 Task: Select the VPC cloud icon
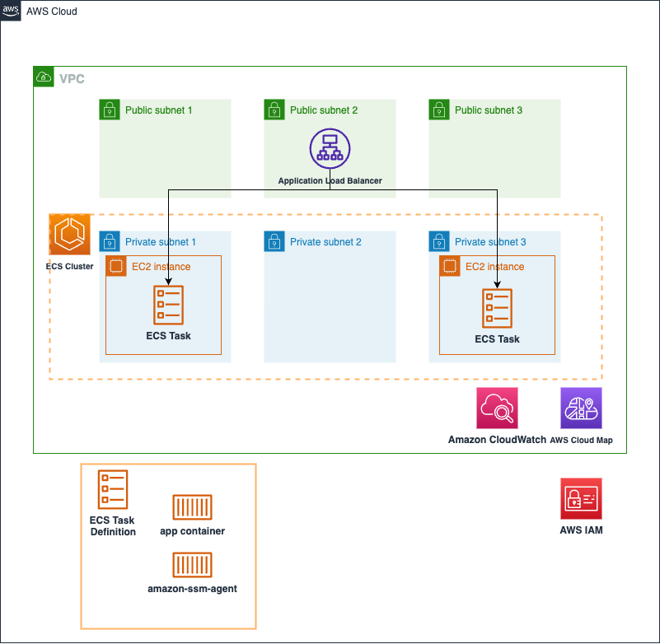coord(44,77)
